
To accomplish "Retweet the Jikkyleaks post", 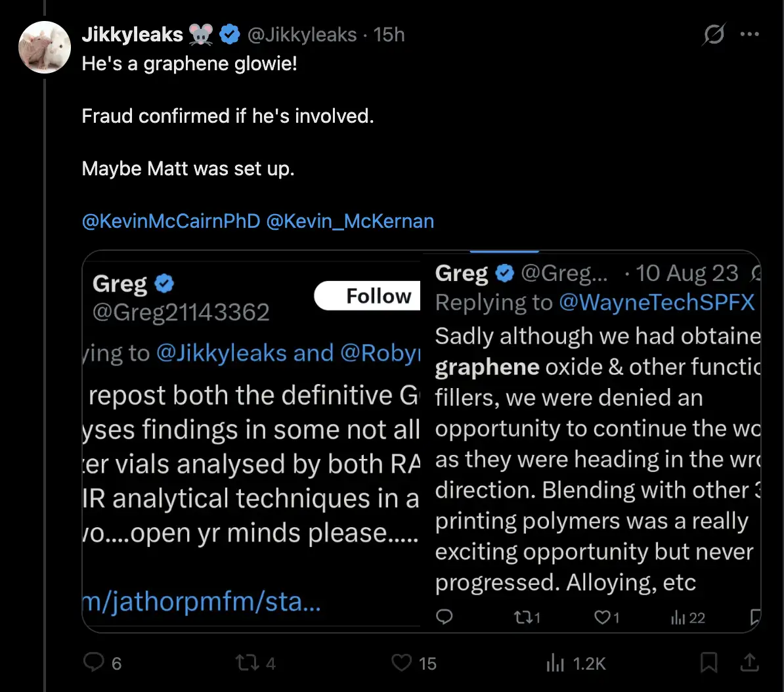I will tap(247, 663).
